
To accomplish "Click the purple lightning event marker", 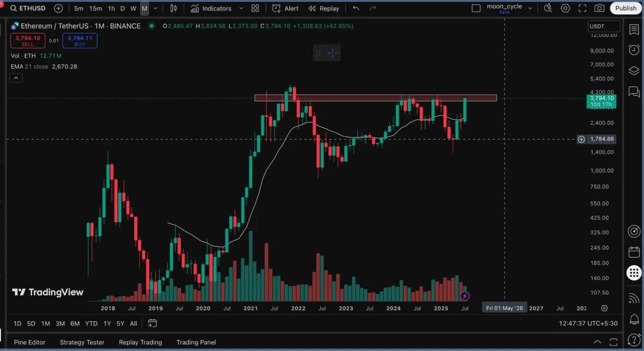I will point(464,296).
